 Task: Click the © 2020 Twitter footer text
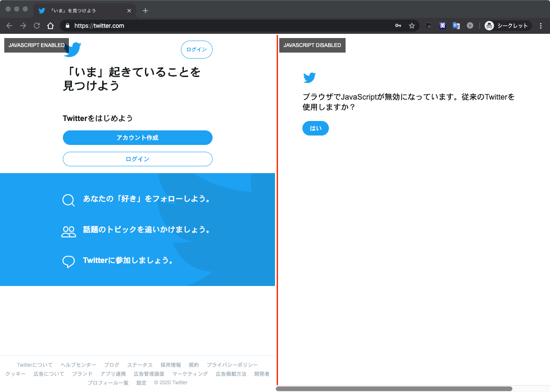pyautogui.click(x=171, y=383)
